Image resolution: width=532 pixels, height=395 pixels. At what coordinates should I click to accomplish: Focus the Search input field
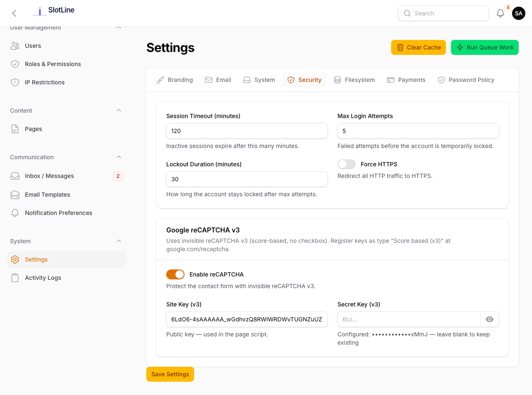[x=443, y=13]
